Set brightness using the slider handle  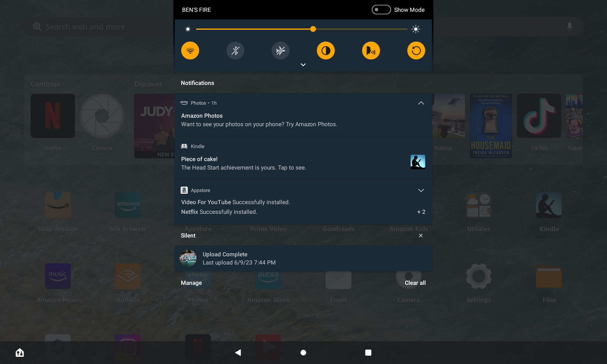click(x=313, y=29)
